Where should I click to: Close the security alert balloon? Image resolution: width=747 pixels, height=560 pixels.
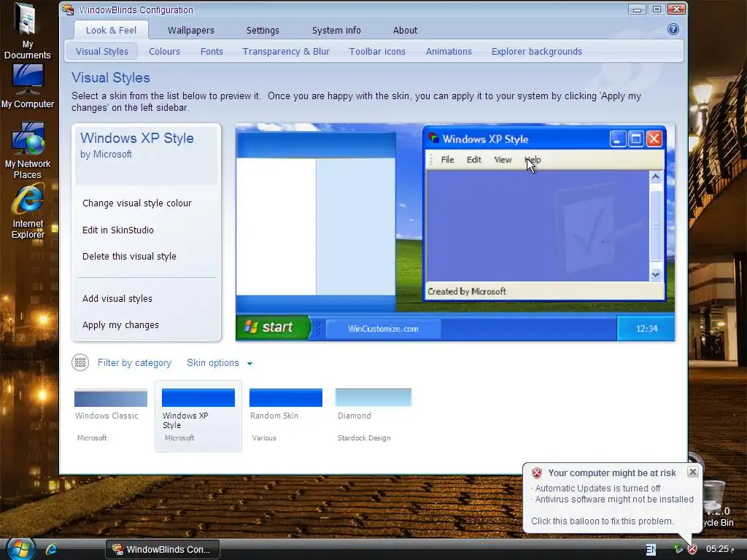693,472
